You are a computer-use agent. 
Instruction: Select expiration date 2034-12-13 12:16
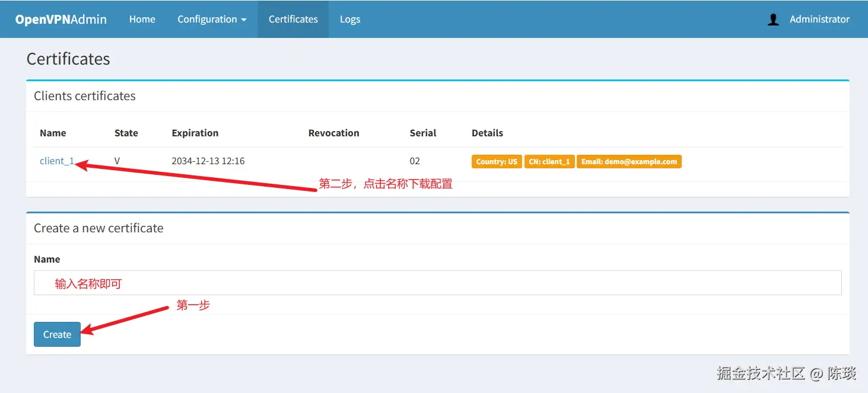pos(208,161)
